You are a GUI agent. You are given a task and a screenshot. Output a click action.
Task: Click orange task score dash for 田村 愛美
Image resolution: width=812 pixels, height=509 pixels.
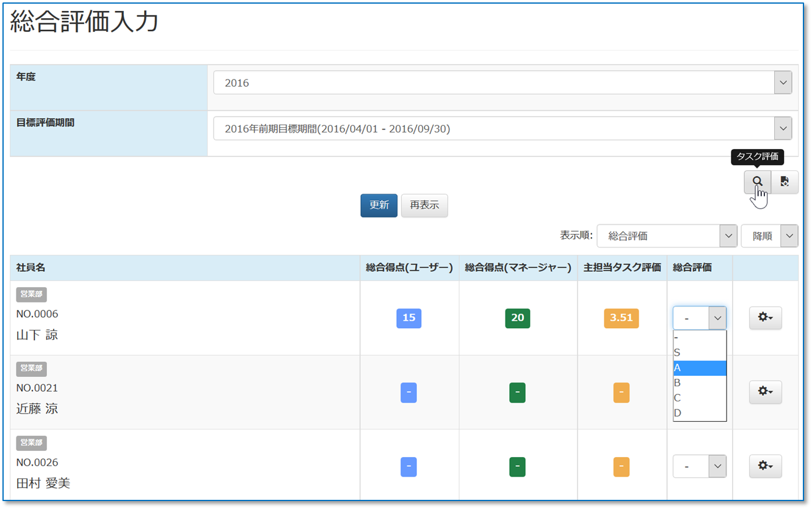pyautogui.click(x=622, y=467)
